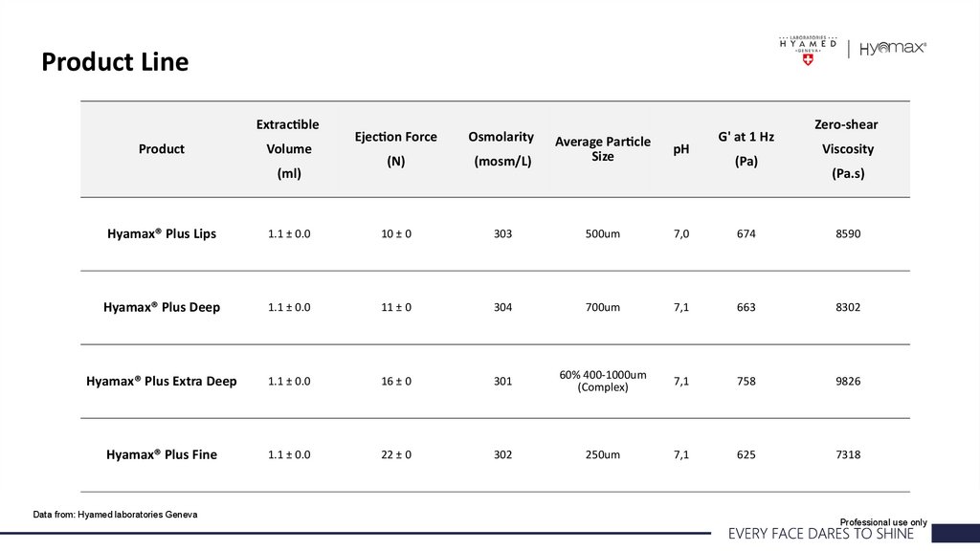Select the Hyamax Plus Fine row label
This screenshot has width=980, height=551.
coord(162,455)
